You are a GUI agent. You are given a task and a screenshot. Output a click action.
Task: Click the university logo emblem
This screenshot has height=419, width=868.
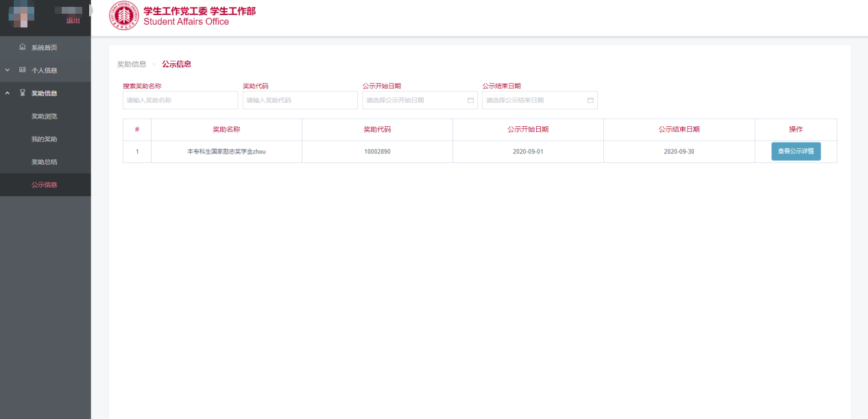point(124,16)
